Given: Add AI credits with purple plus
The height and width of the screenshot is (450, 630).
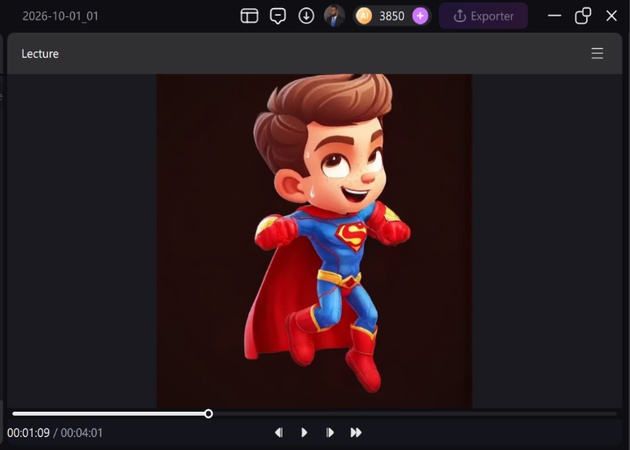Looking at the screenshot, I should pyautogui.click(x=420, y=16).
